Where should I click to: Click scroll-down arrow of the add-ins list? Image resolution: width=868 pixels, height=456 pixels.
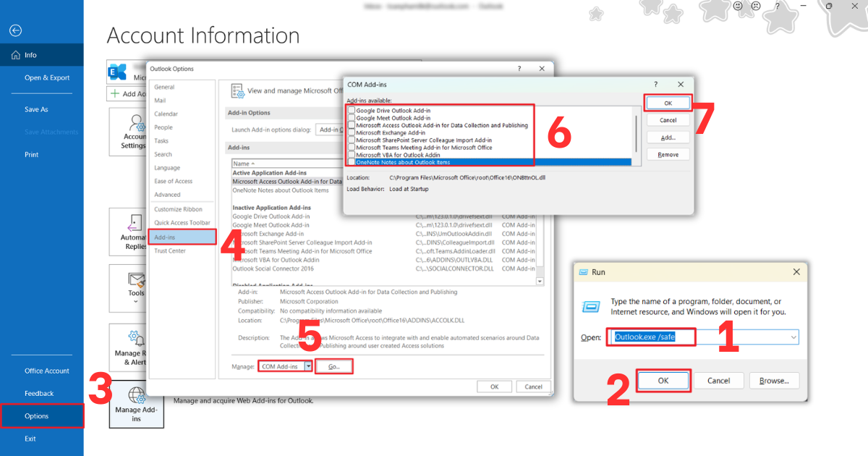click(x=540, y=281)
